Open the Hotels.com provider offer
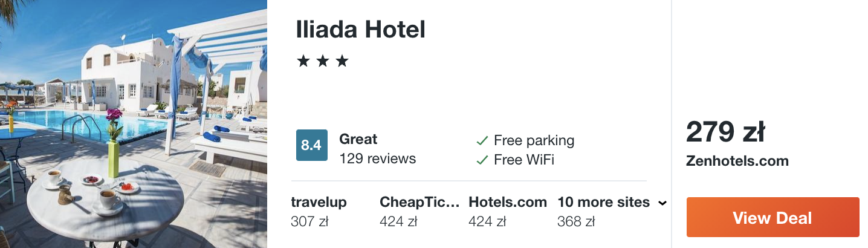Viewport: 868px width, 248px height. 508,202
